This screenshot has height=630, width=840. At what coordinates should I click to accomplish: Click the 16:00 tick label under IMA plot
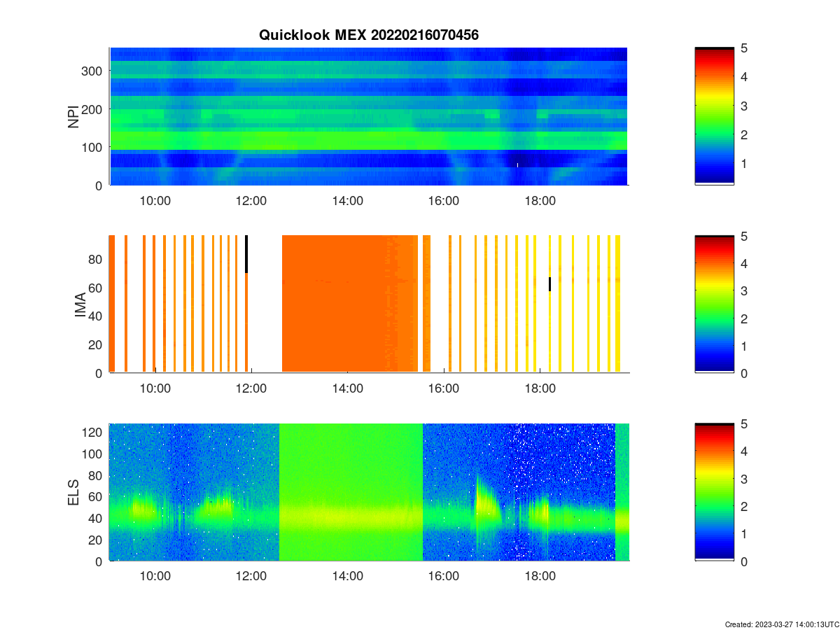point(443,388)
